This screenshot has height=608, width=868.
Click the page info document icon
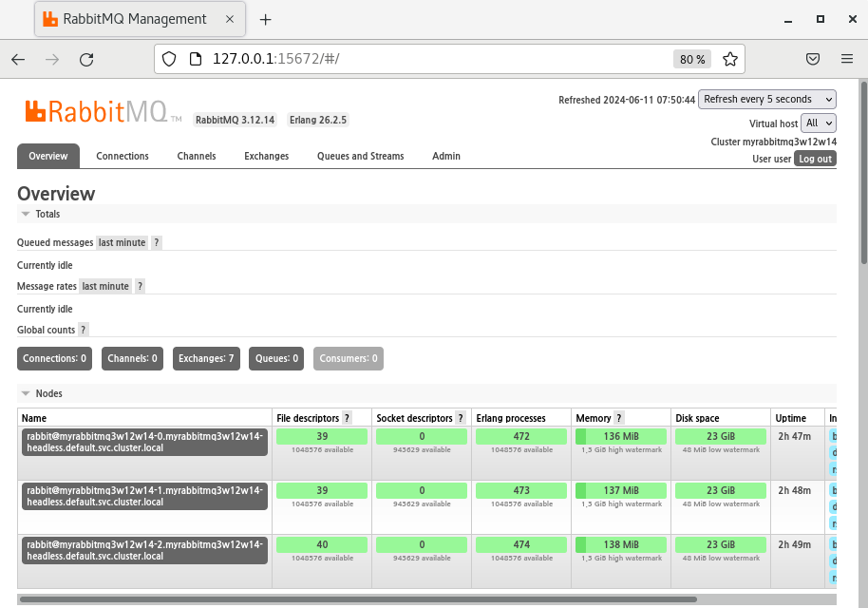tap(196, 59)
